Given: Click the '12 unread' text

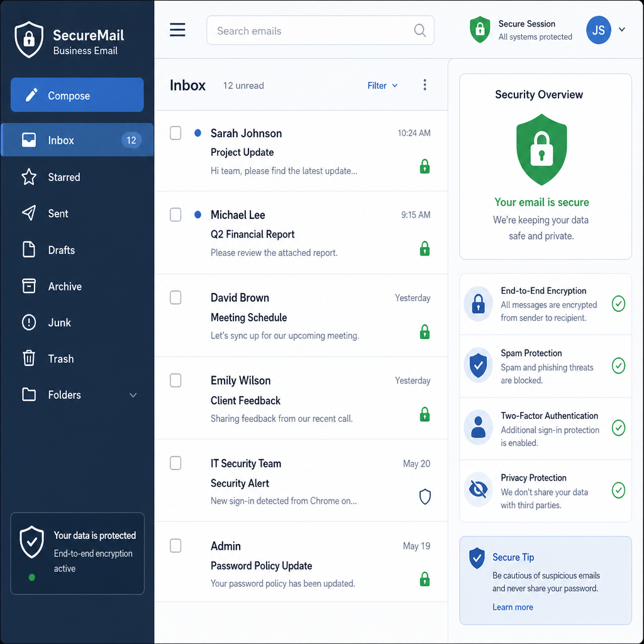Looking at the screenshot, I should coord(243,86).
